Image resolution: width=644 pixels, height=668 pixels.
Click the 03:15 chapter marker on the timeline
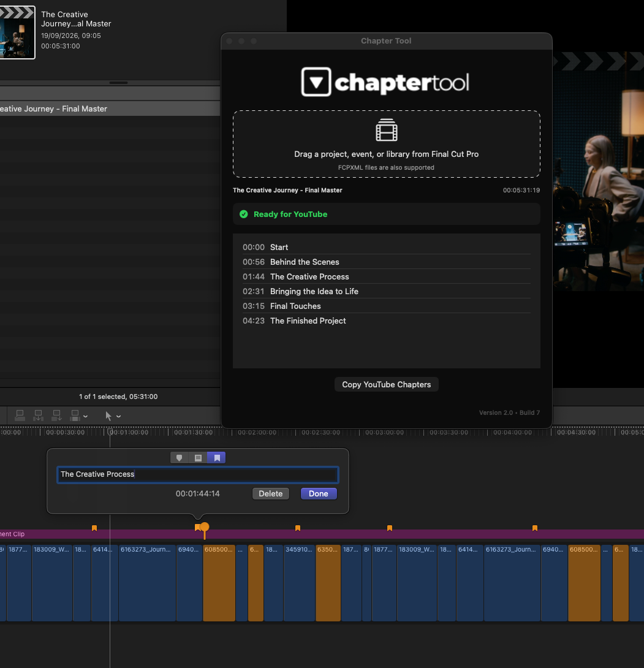click(x=389, y=528)
